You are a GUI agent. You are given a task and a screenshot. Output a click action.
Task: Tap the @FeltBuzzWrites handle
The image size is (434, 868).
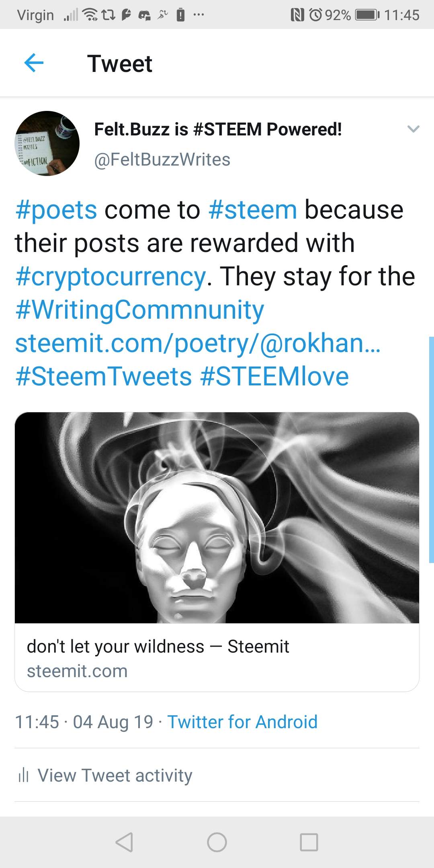tap(162, 160)
